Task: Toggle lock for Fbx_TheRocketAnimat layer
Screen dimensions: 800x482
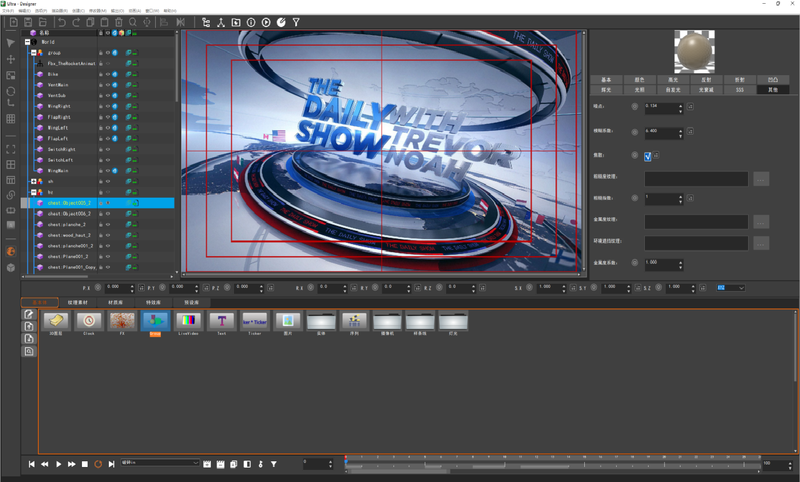Action: point(101,63)
